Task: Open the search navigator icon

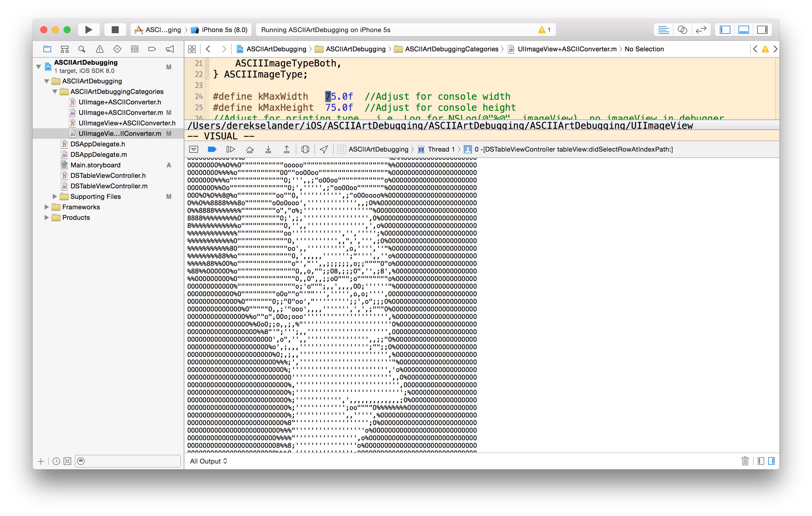Action: pyautogui.click(x=82, y=49)
